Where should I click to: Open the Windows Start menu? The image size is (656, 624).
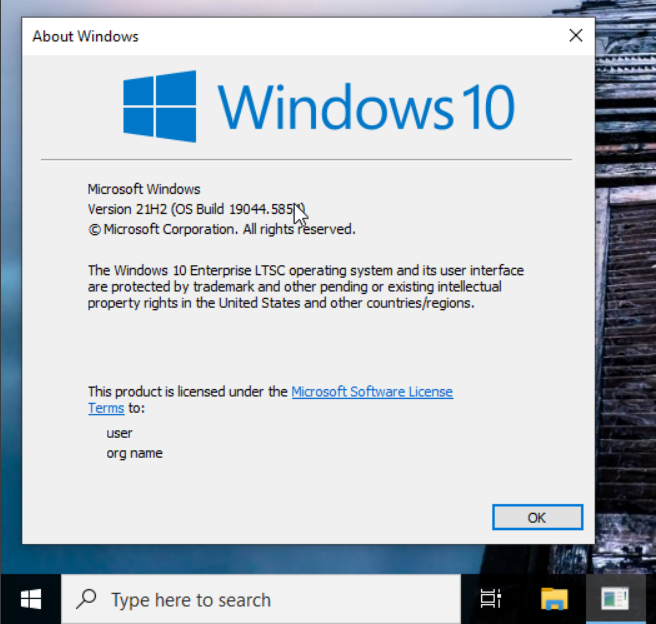pos(31,599)
